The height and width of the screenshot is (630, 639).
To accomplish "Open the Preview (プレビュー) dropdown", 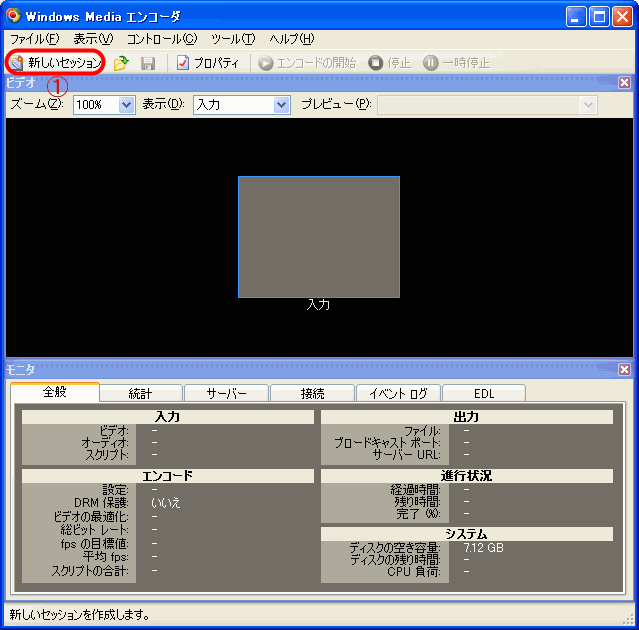I will click(588, 105).
